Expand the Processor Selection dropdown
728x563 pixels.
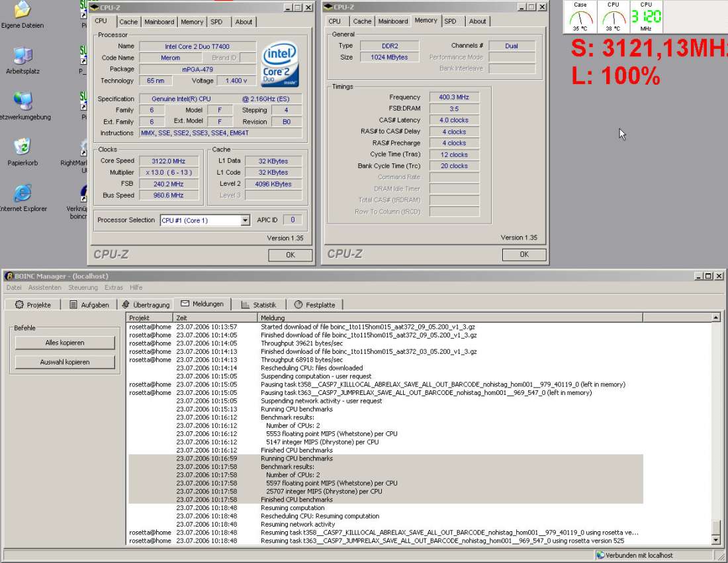point(245,220)
